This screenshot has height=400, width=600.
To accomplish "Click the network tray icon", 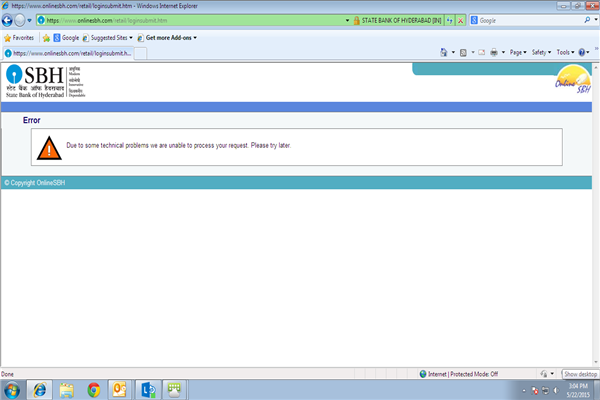I will (545, 390).
